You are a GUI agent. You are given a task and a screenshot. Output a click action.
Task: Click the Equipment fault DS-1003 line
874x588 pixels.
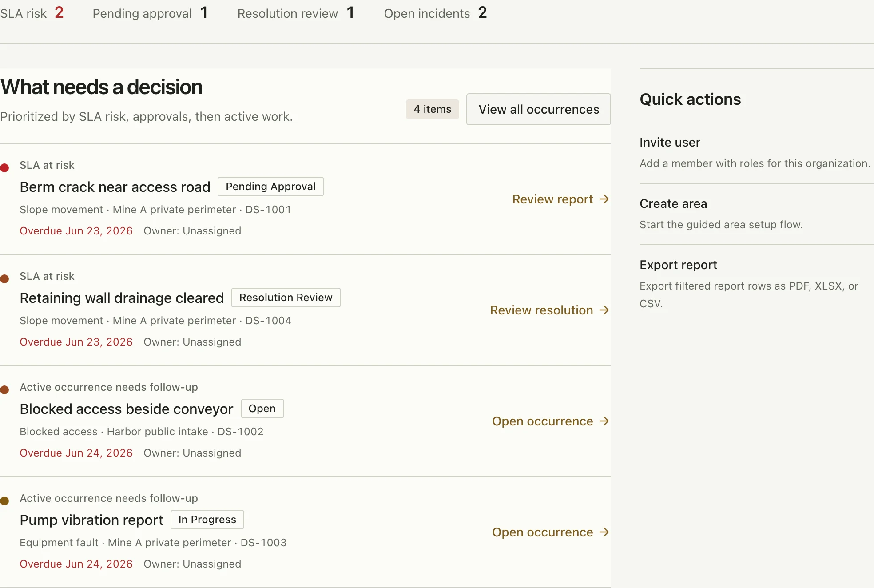click(153, 543)
